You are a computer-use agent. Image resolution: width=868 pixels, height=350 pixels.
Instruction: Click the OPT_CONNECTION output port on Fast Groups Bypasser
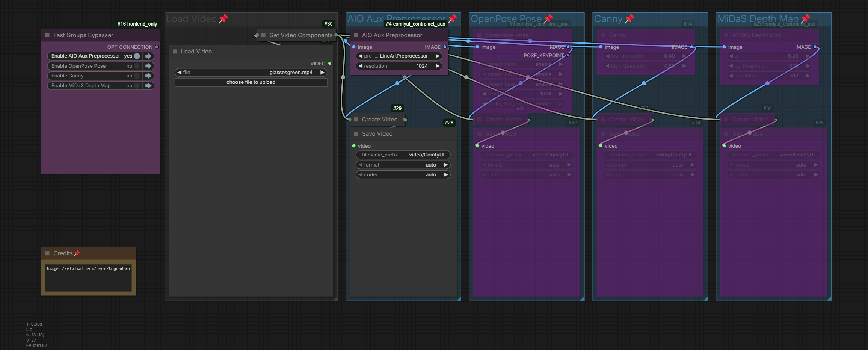coord(157,47)
